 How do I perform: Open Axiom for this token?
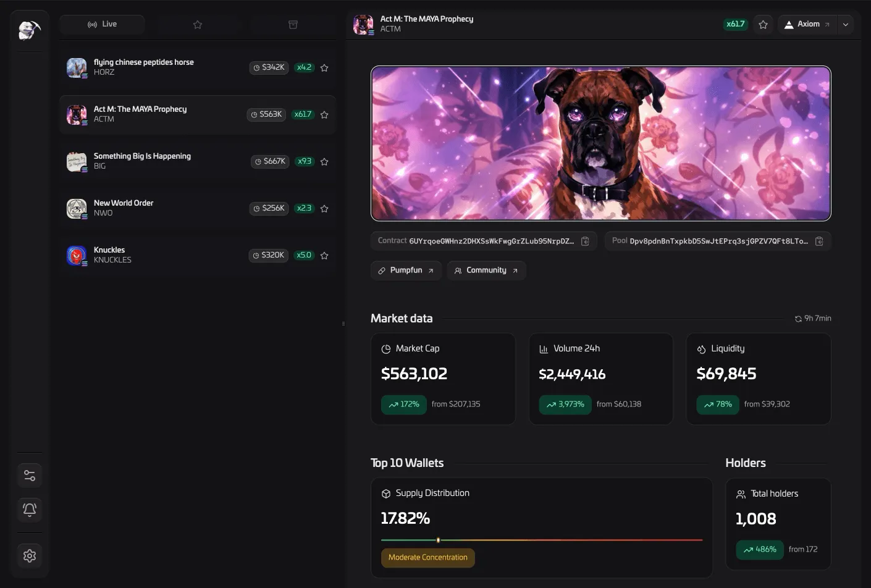(x=807, y=24)
